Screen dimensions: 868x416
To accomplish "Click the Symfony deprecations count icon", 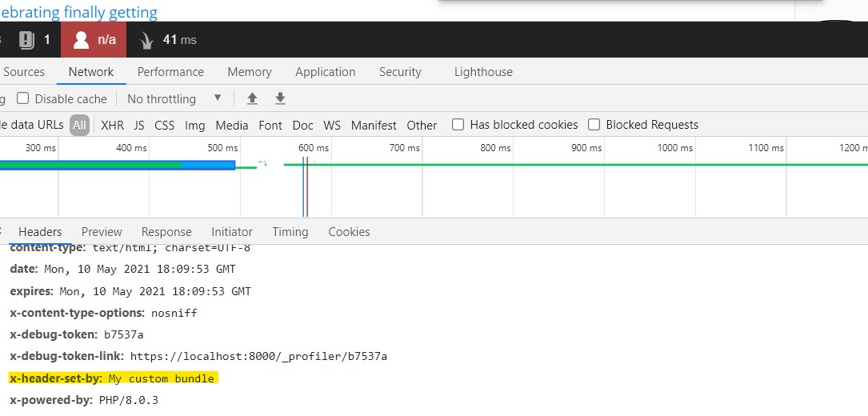I will (x=26, y=40).
